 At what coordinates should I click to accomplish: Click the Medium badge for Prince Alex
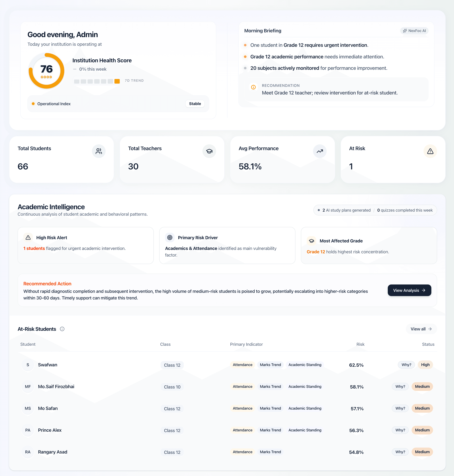point(422,430)
